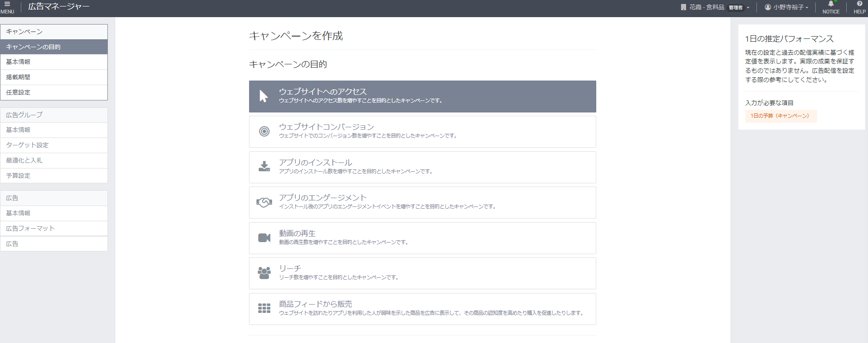Viewport: 868px width, 343px height.
Task: Open the 小野寺裕子 user dropdown
Action: click(787, 7)
